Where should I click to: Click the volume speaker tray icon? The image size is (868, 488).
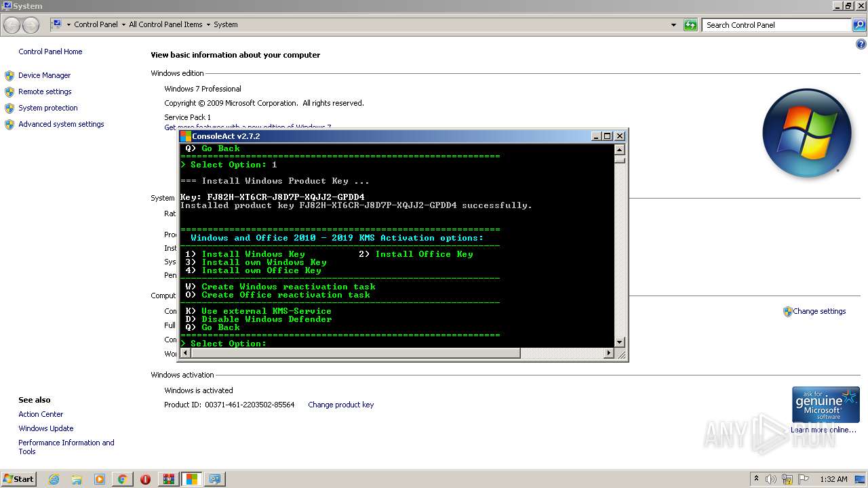(x=771, y=479)
